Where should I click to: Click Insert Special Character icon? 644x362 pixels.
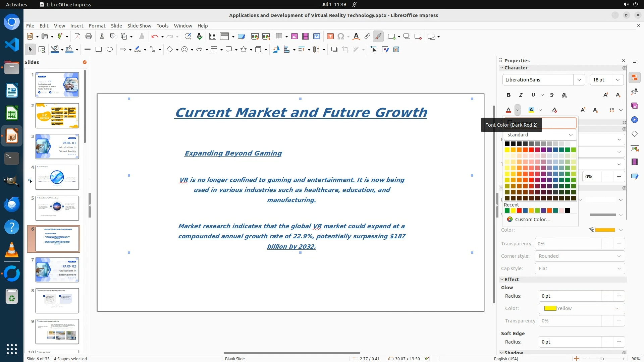click(341, 37)
